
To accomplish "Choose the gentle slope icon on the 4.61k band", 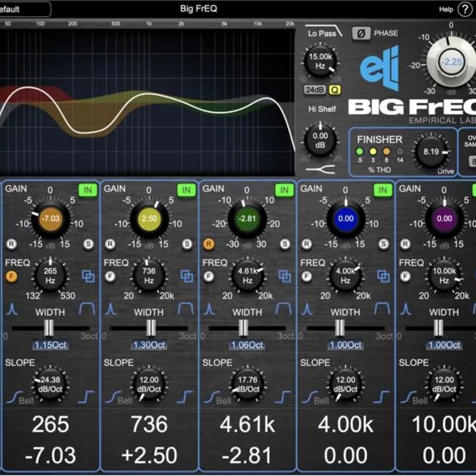I will [x=212, y=397].
